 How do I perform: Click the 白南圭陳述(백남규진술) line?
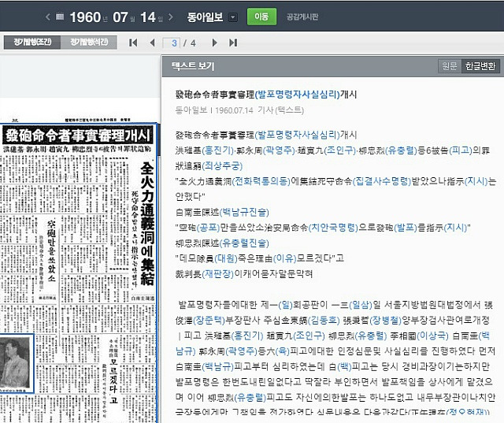pyautogui.click(x=222, y=212)
